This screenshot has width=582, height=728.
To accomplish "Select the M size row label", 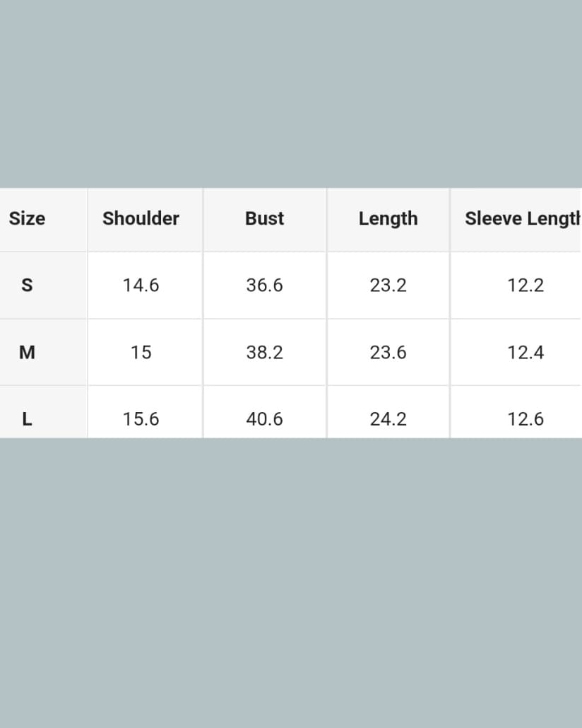I will [x=27, y=352].
